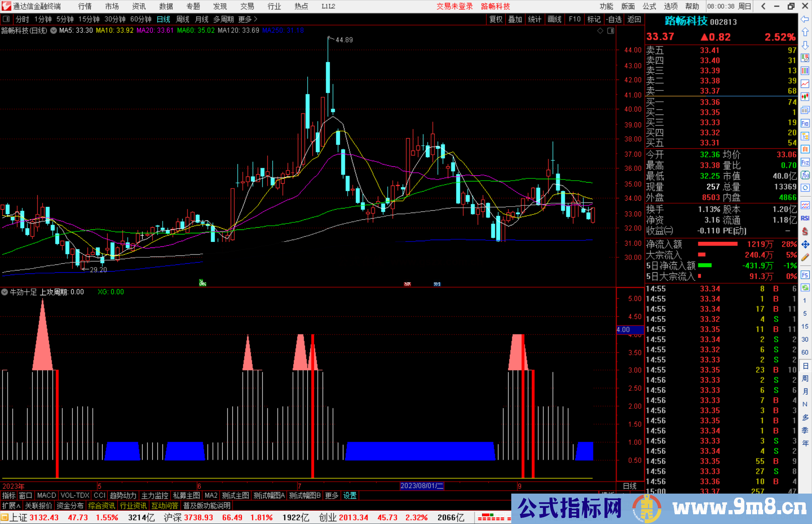812x524 pixels.
Task: Click the RSI indicator sidebar icon
Action: coord(805,218)
